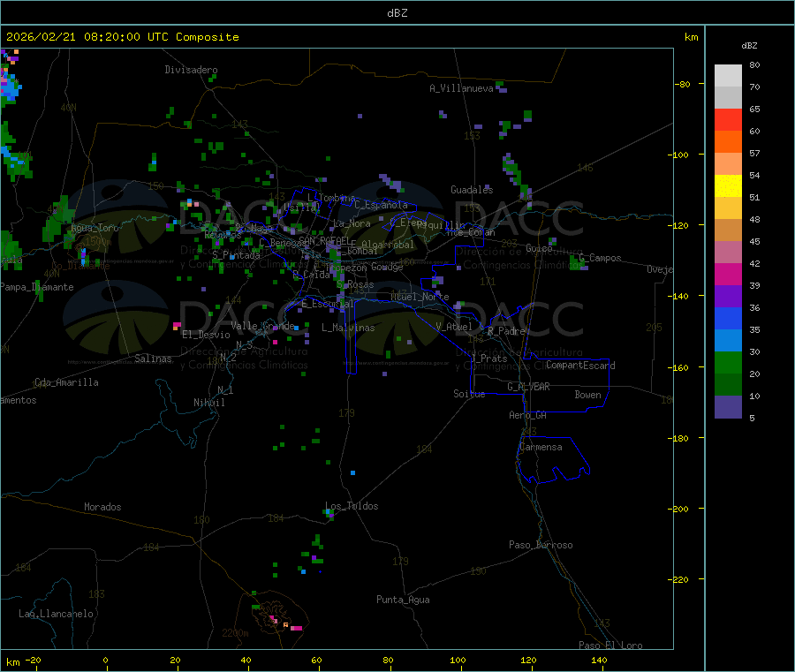
Task: Click the Aero_GA airport label
Action: (528, 415)
